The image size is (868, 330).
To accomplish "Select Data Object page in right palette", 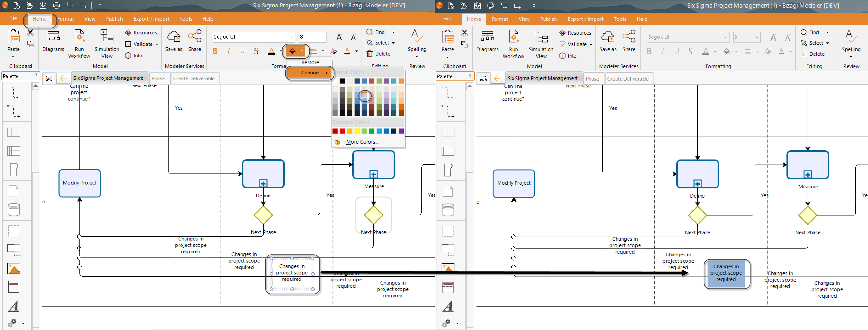I will pos(448,191).
